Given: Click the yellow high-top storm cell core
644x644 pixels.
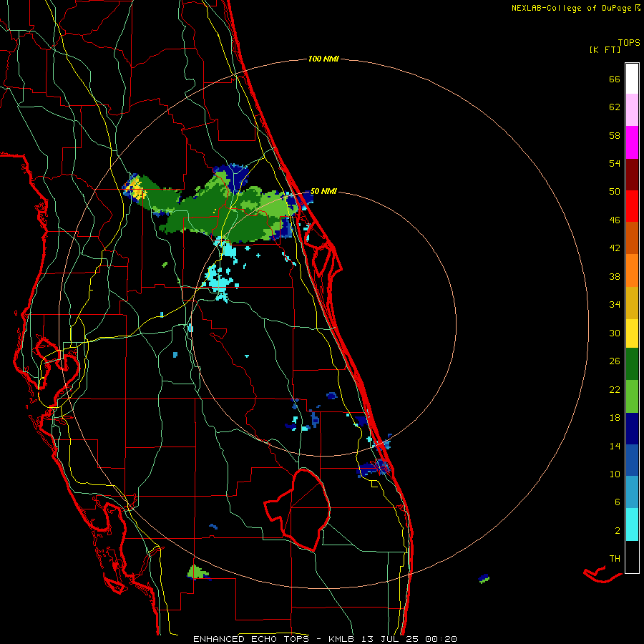Looking at the screenshot, I should tap(136, 190).
